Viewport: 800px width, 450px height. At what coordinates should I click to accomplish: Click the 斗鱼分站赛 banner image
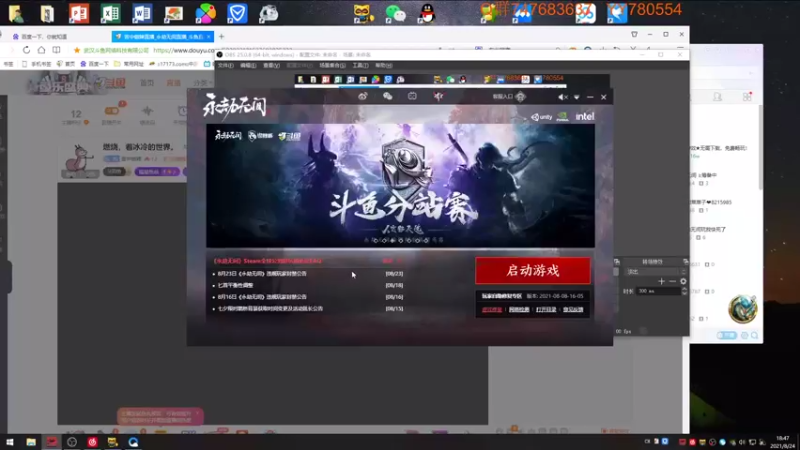tap(401, 186)
